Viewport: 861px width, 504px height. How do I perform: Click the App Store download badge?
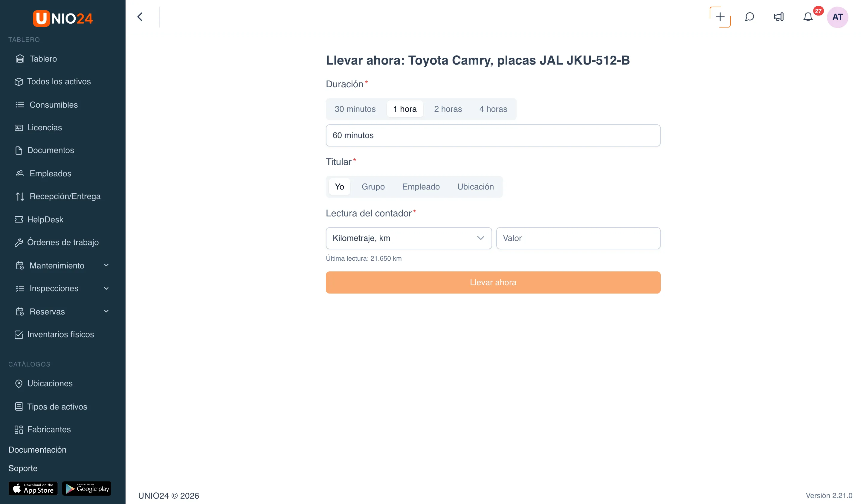tap(33, 489)
